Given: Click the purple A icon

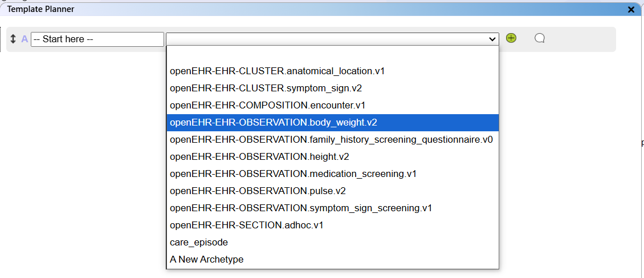Looking at the screenshot, I should click(25, 39).
